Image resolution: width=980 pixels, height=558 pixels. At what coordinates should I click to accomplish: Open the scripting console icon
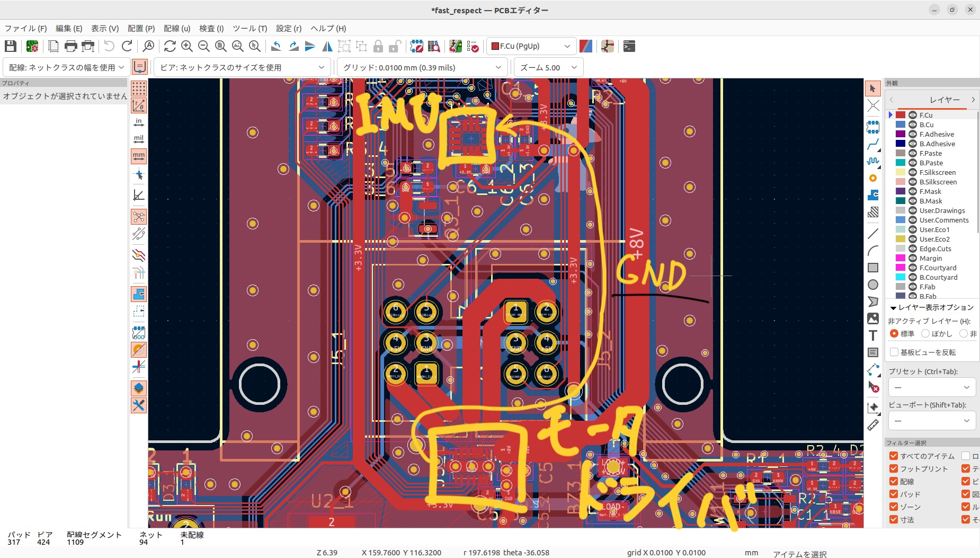click(x=629, y=47)
